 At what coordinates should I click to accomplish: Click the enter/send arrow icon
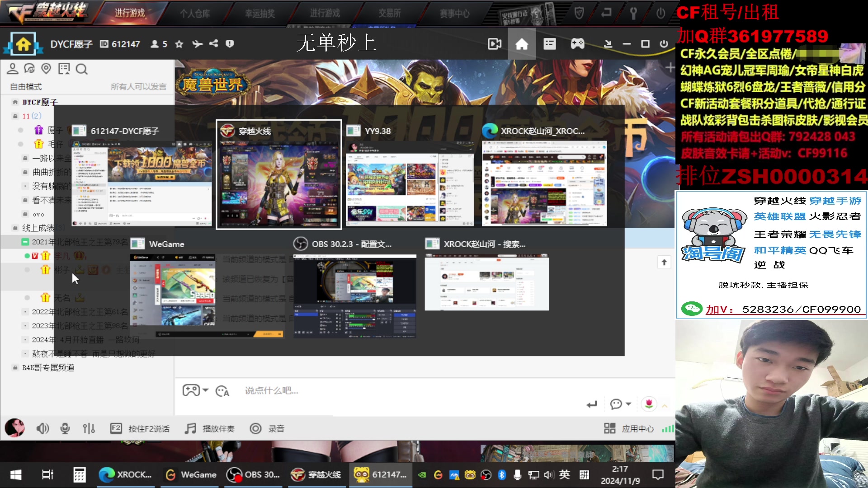pos(592,404)
